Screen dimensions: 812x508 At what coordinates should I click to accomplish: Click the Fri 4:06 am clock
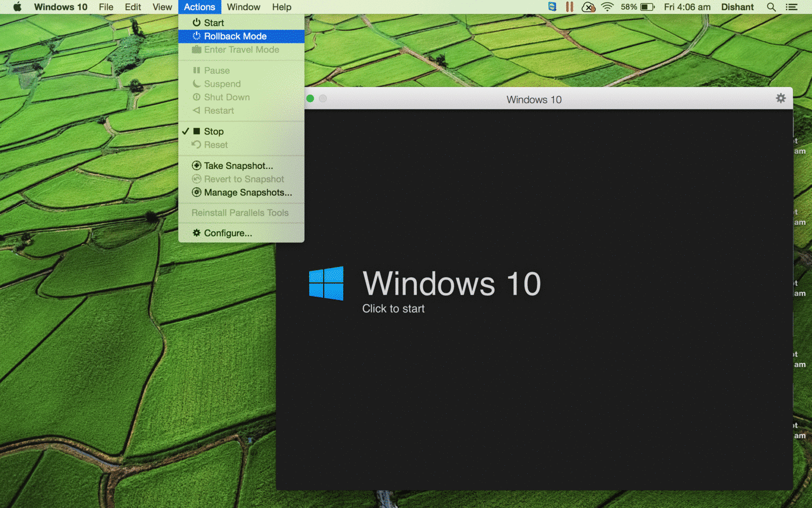[687, 7]
